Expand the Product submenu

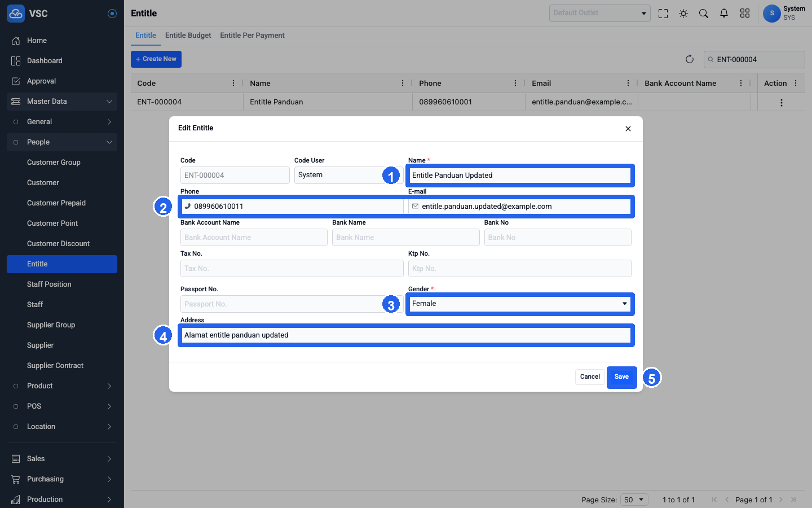[62, 386]
